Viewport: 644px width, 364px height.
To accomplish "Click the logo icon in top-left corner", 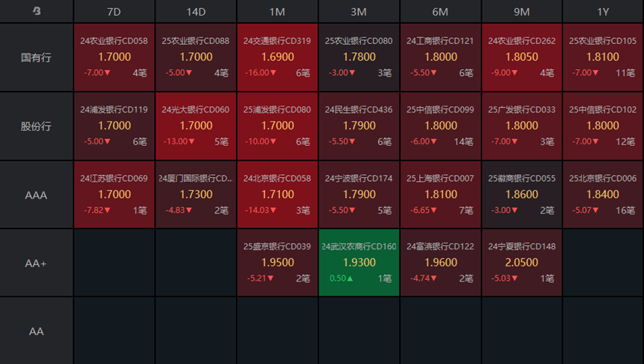I will coord(36,11).
